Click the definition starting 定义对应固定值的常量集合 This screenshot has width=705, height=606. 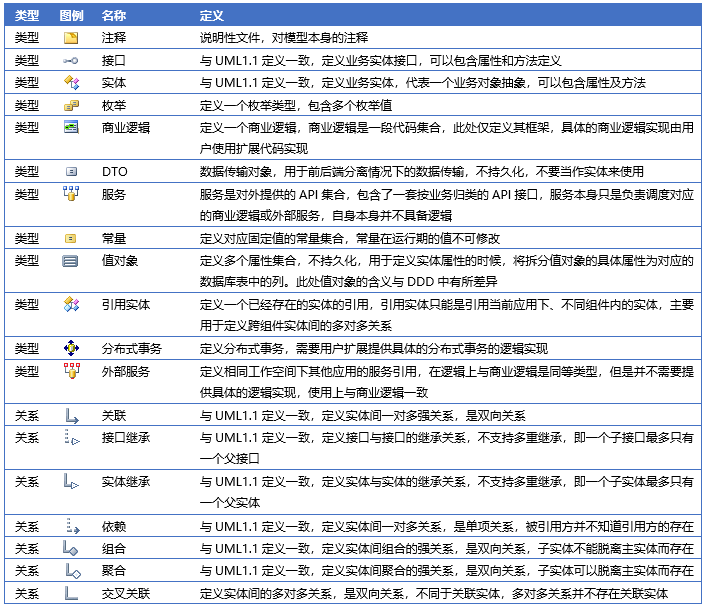pyautogui.click(x=350, y=238)
